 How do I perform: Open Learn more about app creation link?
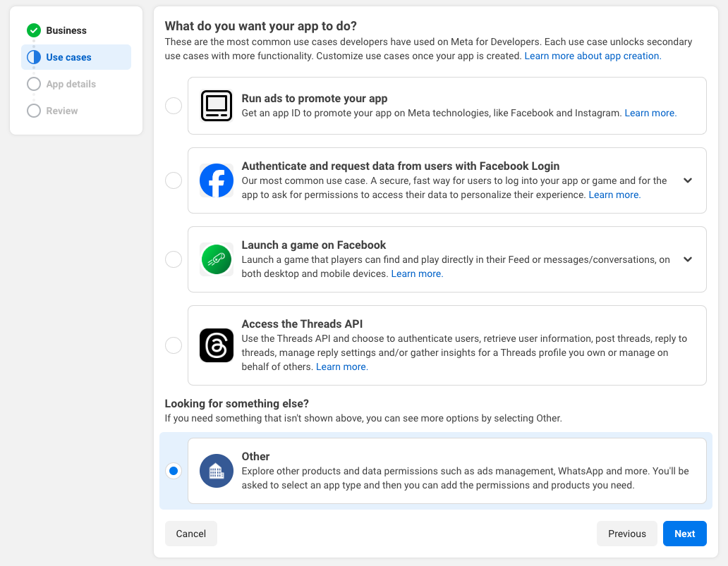[593, 56]
